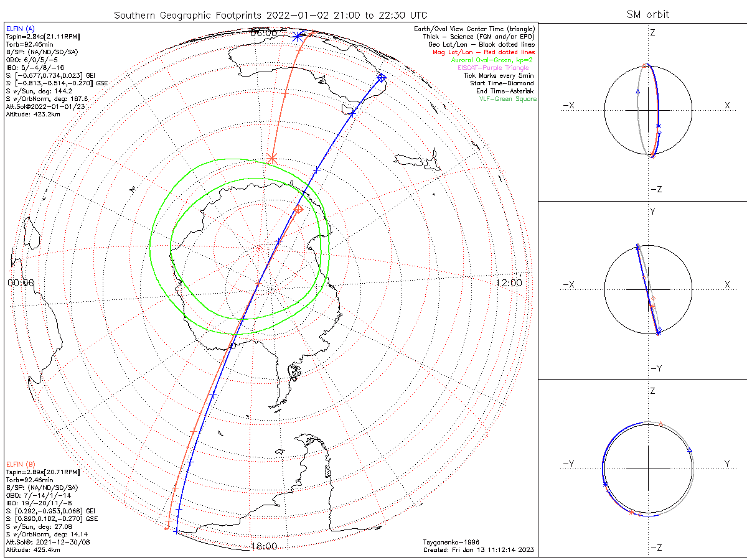Click 'Att.Sol@: 2021-12-30/08' text
Viewport: 747px width, 560px height.
pos(48,542)
